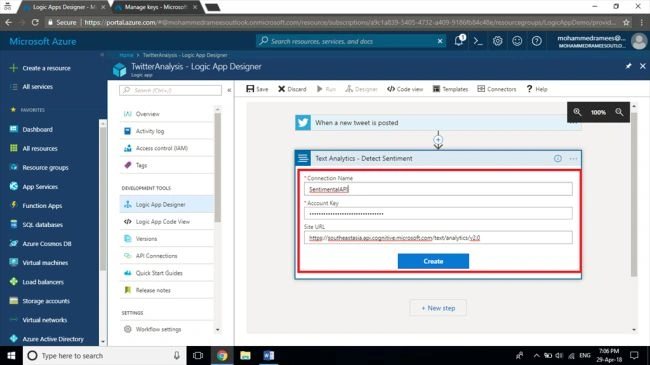Open Word from the taskbar
The width and height of the screenshot is (650, 365).
(x=269, y=355)
